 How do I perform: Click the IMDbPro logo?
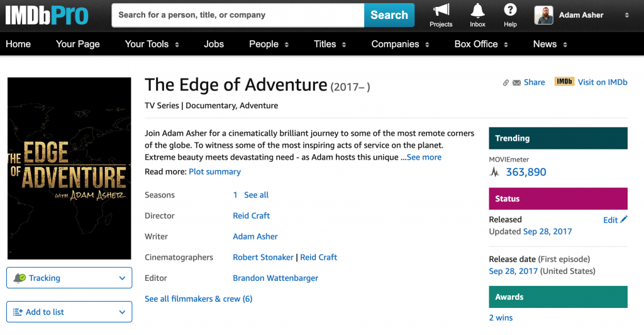coord(47,16)
